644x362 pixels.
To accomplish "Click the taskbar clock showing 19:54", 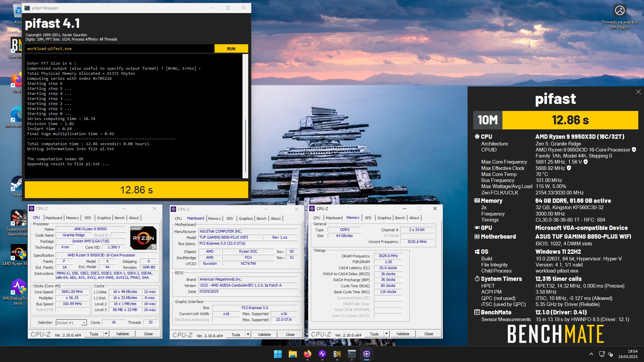I will 628,354.
